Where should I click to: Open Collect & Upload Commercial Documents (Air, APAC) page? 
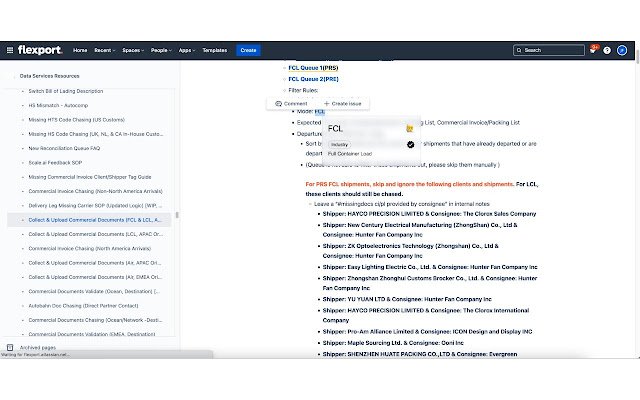coord(95,262)
